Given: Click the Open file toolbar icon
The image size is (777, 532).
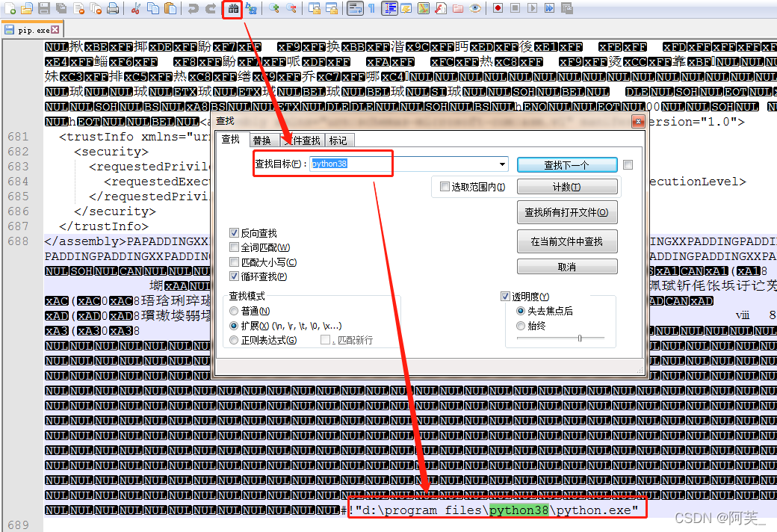Looking at the screenshot, I should click(x=27, y=8).
